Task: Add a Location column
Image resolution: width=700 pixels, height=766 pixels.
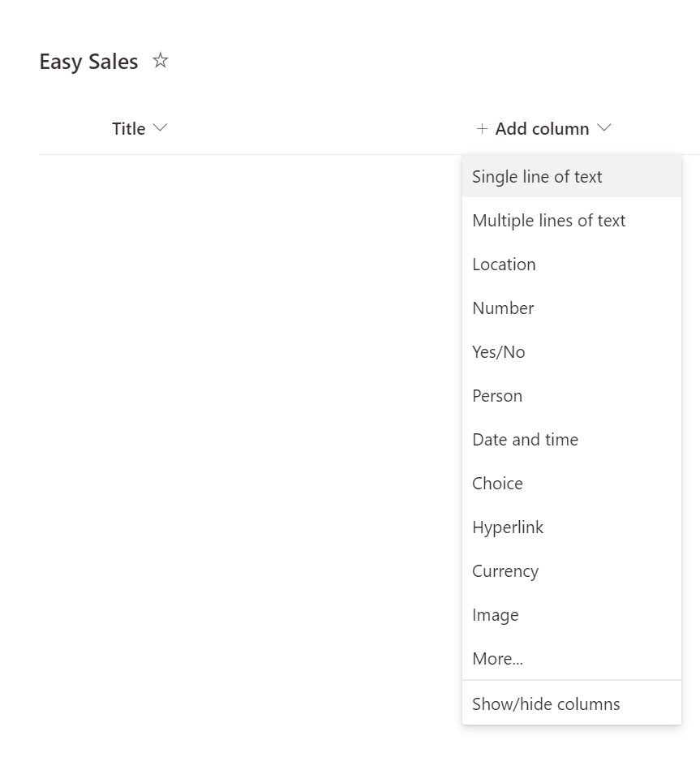Action: tap(504, 265)
